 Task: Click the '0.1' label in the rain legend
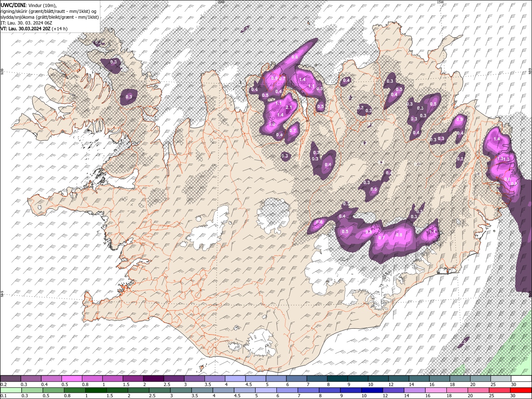(x=4, y=396)
